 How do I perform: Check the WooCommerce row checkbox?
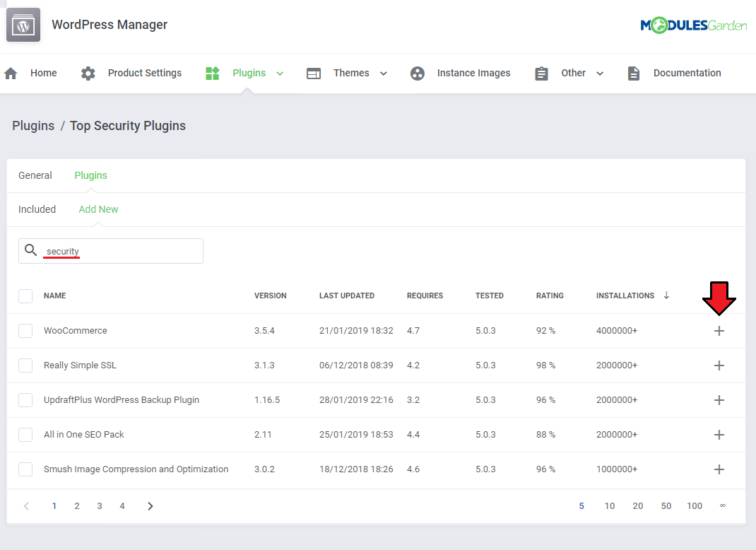pos(25,331)
